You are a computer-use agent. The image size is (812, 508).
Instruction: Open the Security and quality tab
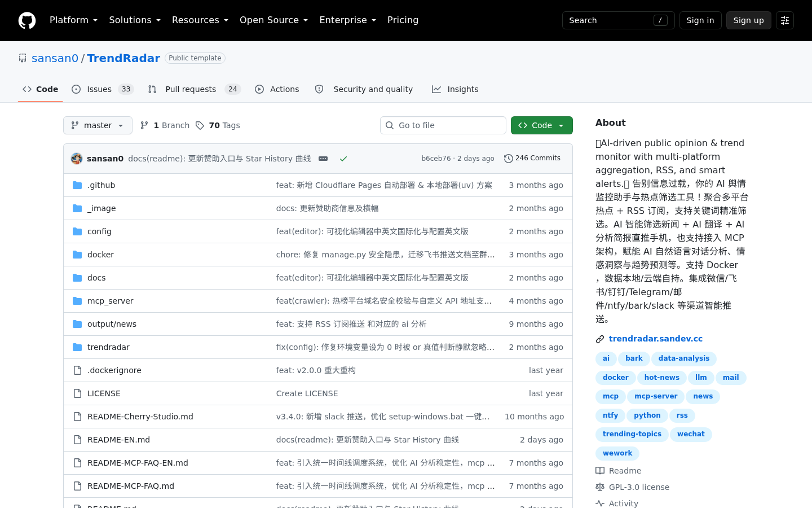pos(364,89)
